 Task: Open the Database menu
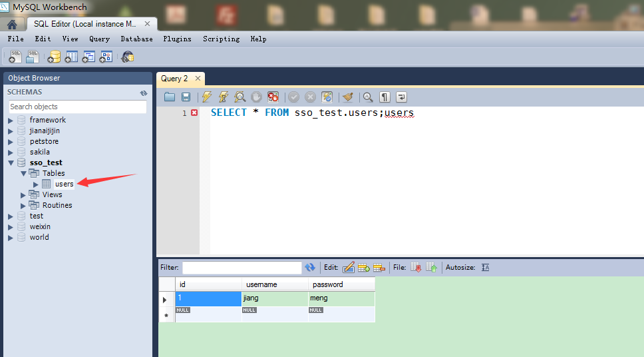(x=137, y=39)
